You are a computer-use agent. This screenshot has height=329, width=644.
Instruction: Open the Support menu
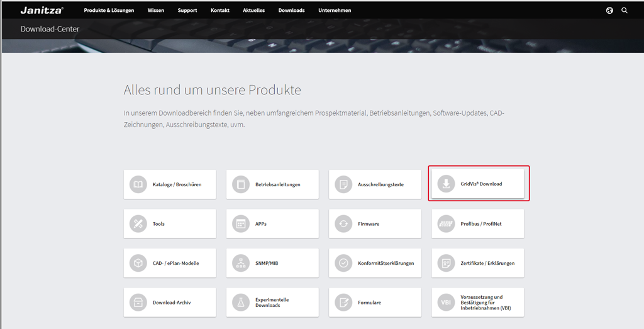point(187,10)
